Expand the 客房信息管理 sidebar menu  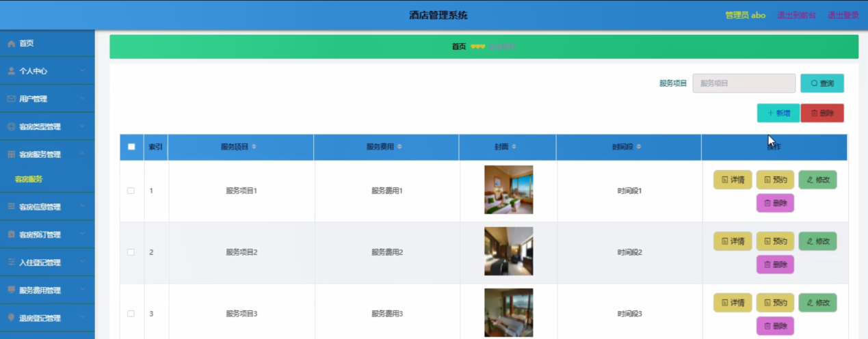47,206
